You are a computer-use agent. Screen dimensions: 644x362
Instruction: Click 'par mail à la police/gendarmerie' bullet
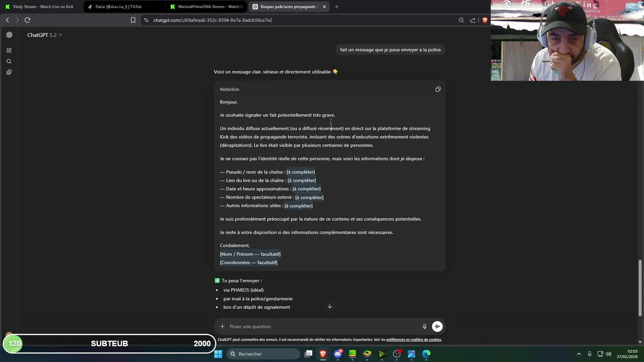pos(258,299)
